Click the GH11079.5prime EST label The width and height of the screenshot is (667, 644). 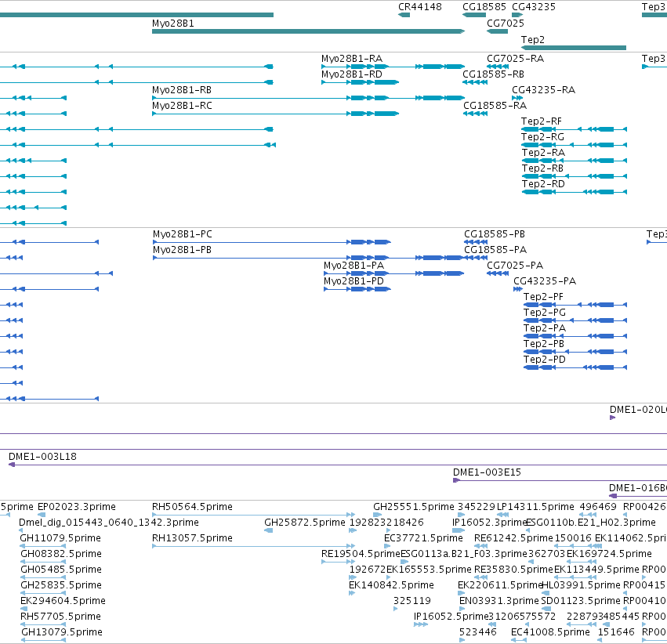(x=60, y=538)
